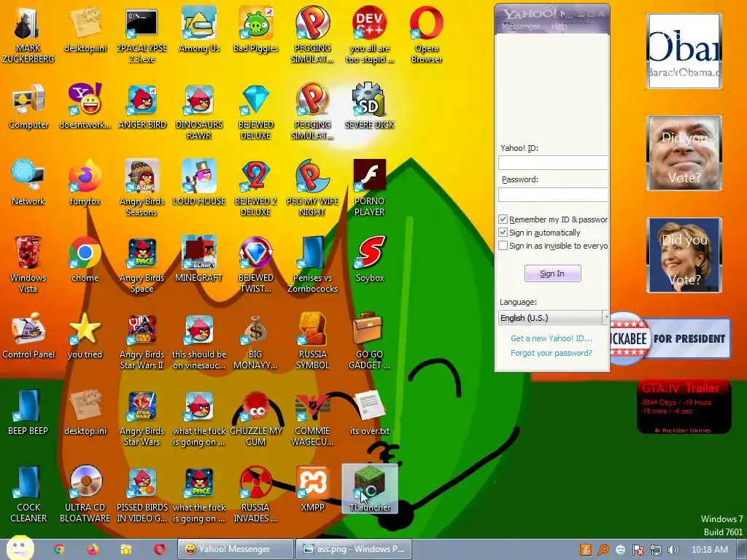Click the Huckabee For President banner
This screenshot has height=560, width=747.
[670, 338]
